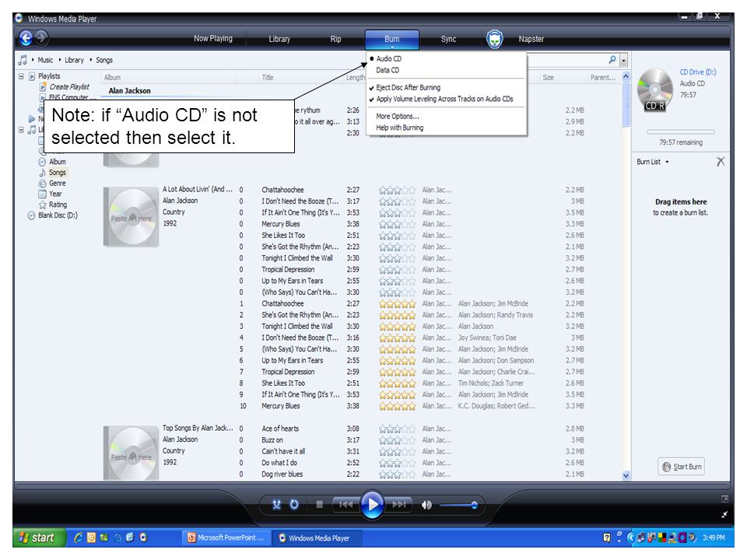The height and width of the screenshot is (560, 747).
Task: Click the CD Drive (D:) link
Action: (x=697, y=72)
